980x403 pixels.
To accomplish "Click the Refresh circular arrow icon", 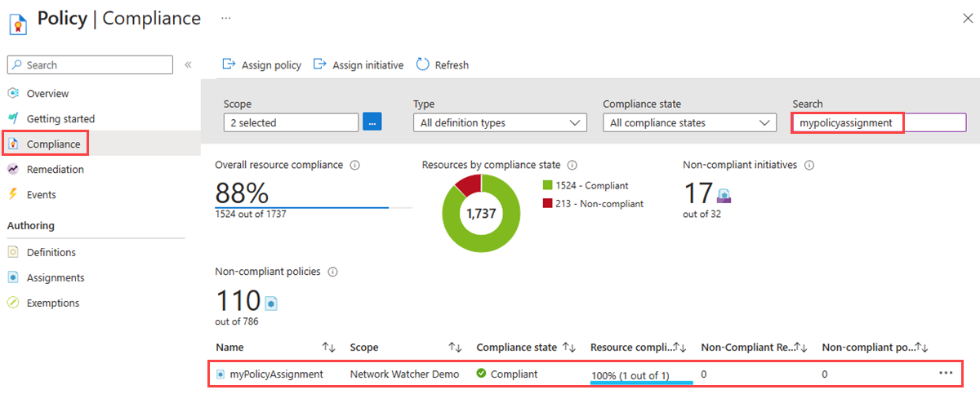I will (423, 64).
